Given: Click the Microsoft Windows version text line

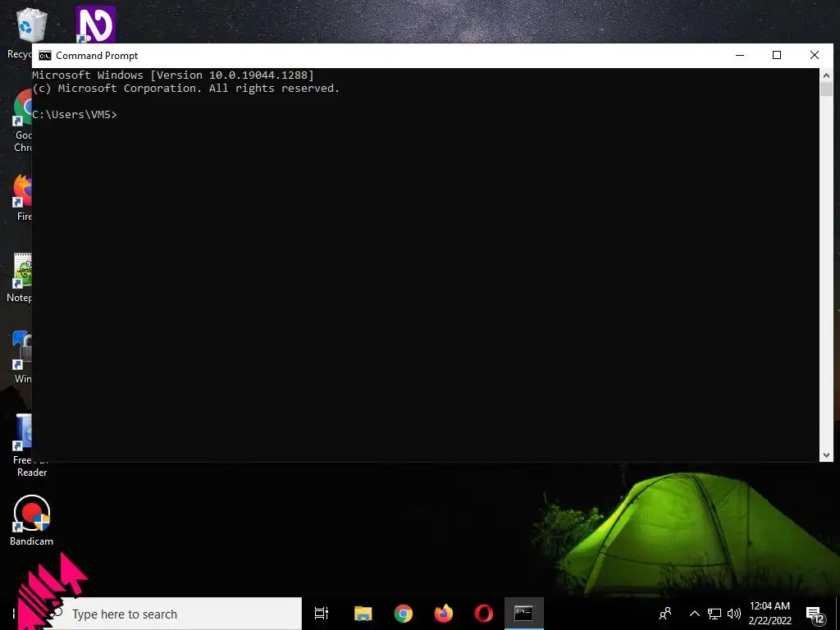Looking at the screenshot, I should (x=173, y=75).
